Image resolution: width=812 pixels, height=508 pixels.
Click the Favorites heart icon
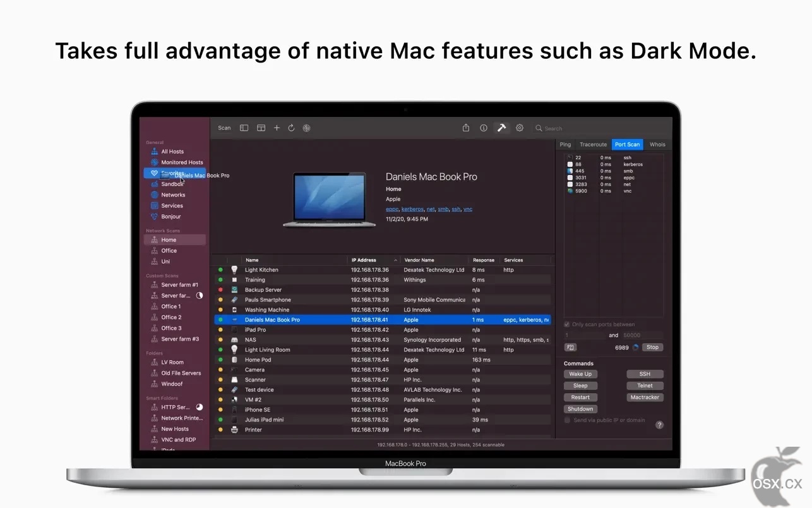[154, 173]
